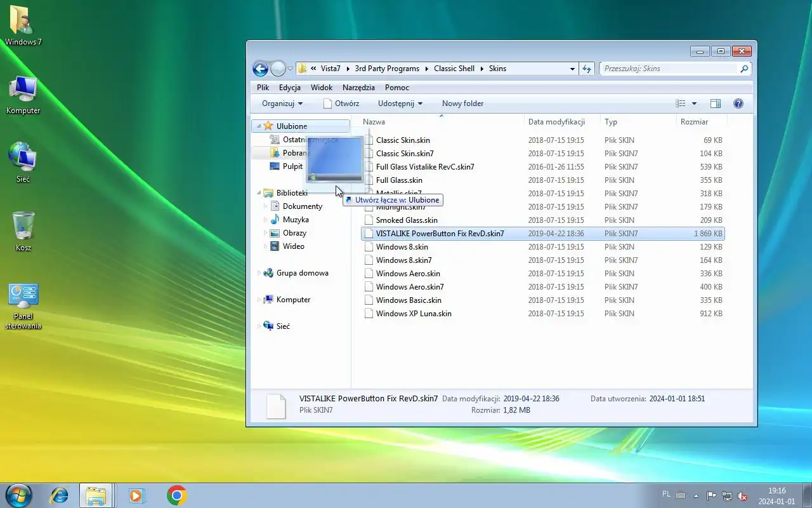
Task: Open the taskbar clock showing 19:16
Action: 776,496
